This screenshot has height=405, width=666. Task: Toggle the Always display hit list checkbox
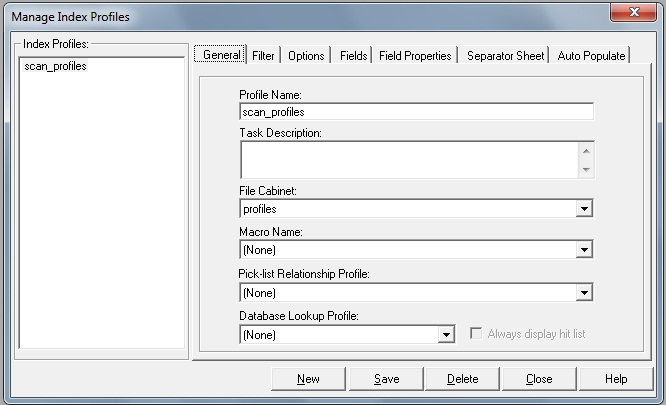pyautogui.click(x=477, y=334)
